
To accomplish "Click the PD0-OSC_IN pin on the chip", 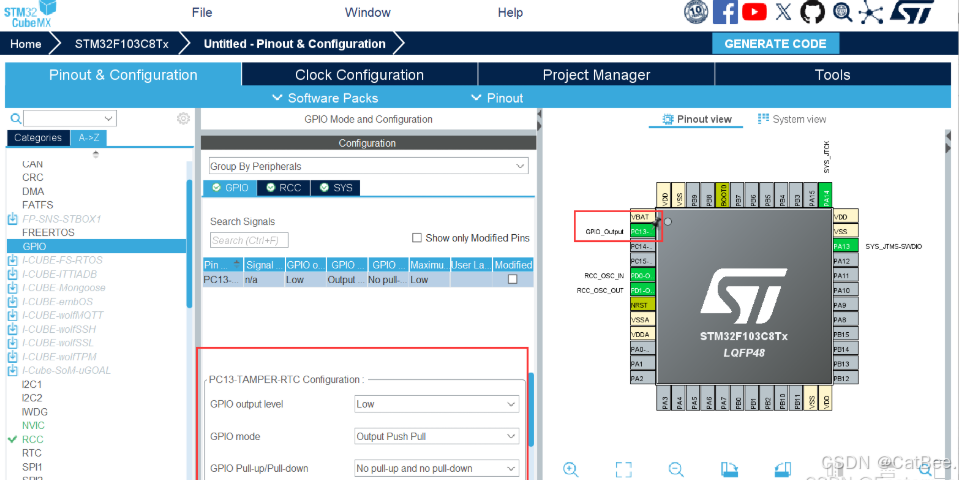I will coord(640,276).
